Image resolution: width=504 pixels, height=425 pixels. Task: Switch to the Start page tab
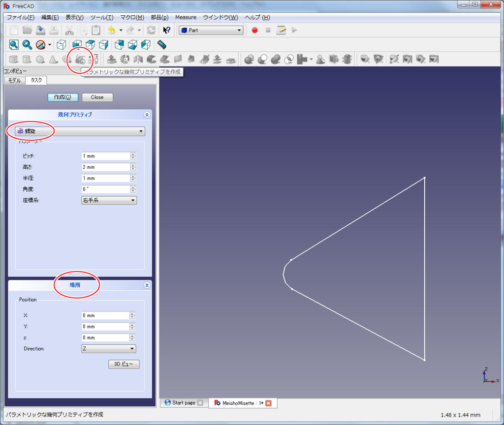[184, 403]
